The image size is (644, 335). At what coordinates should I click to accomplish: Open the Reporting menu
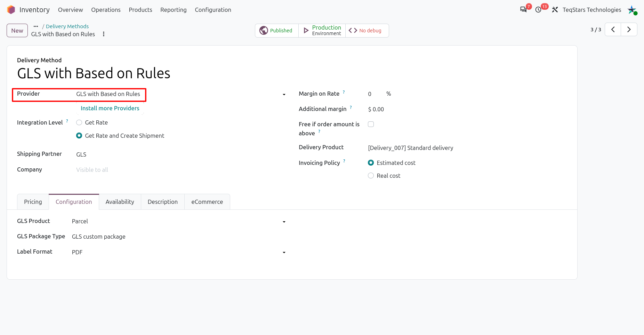pyautogui.click(x=174, y=10)
